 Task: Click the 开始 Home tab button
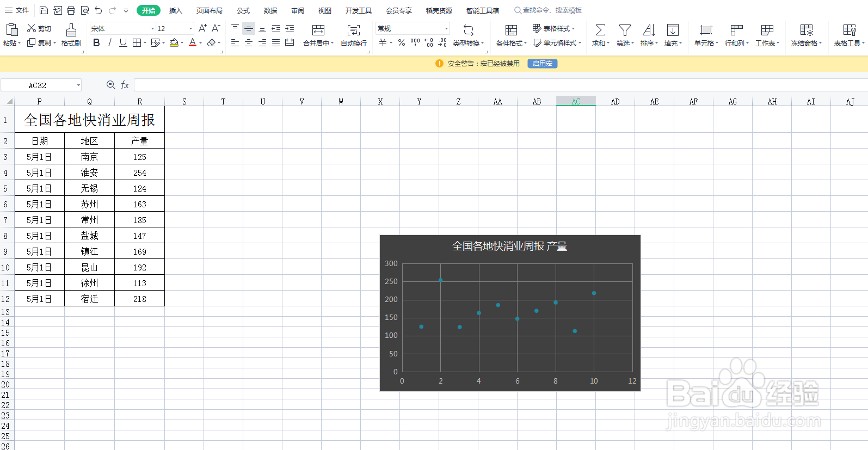pos(148,10)
